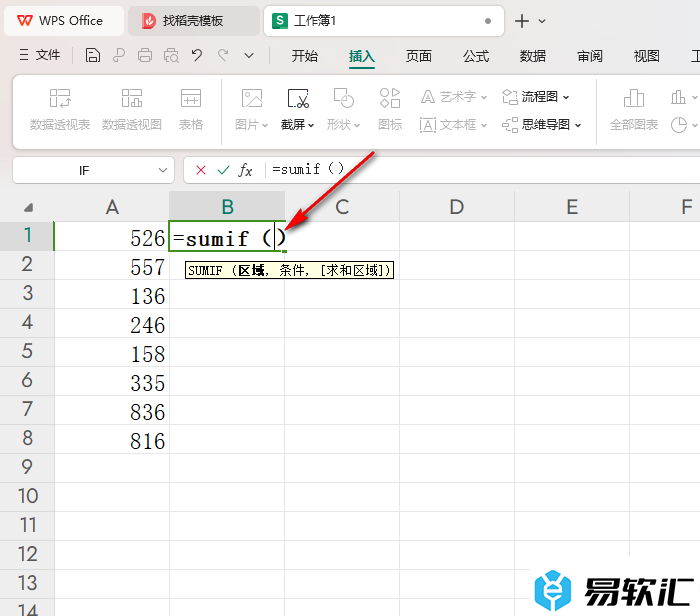
Task: Select column D header
Action: 457,207
